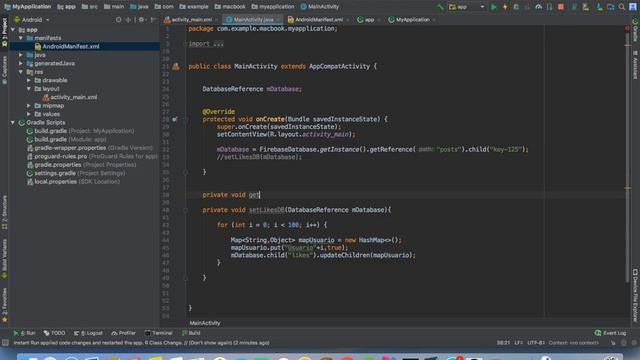Toggle the Build Variants side tab
The image size is (640, 360).
(4, 259)
